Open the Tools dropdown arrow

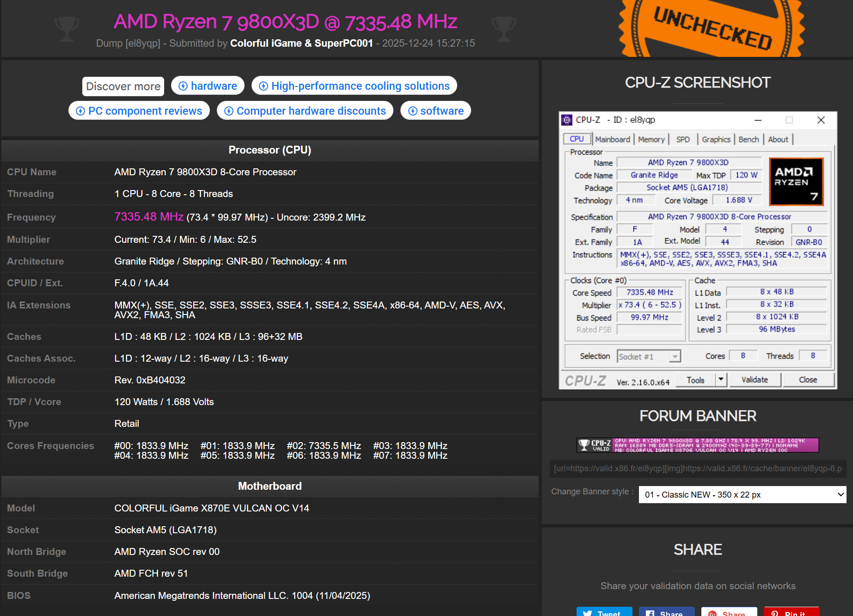pos(720,379)
